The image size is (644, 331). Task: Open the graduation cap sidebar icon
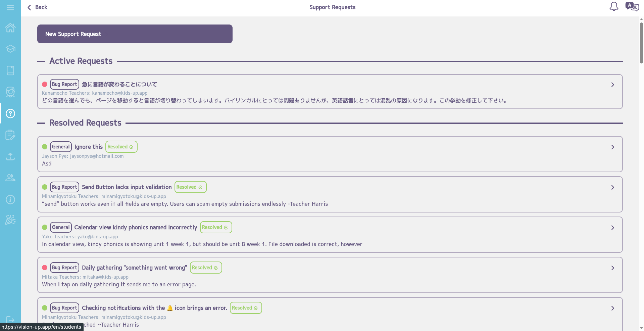pos(10,49)
